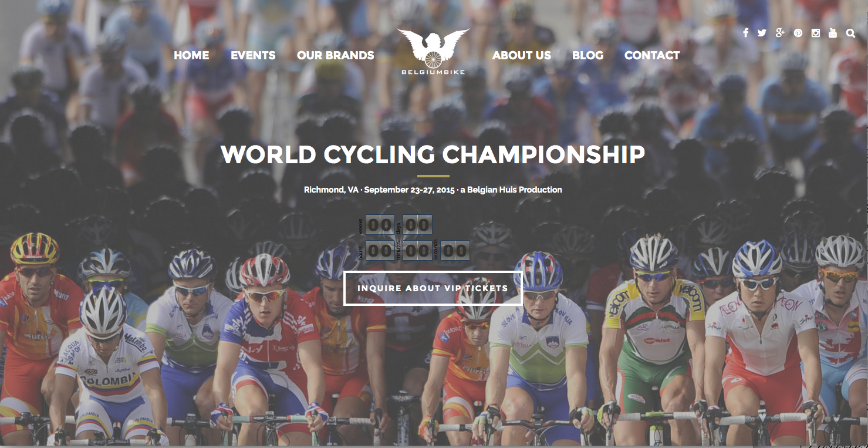Open the Blog page
The image size is (868, 448).
587,55
